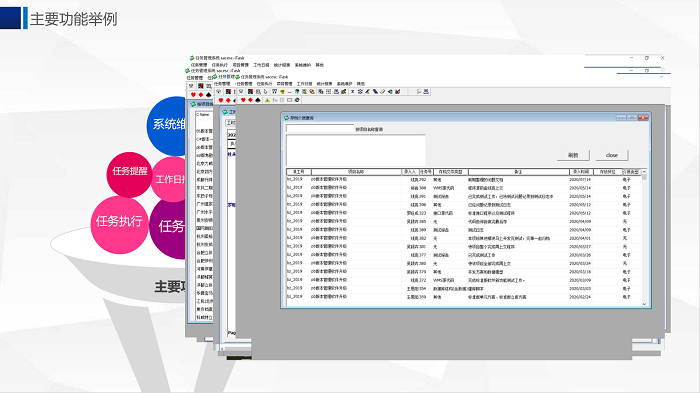Screen dimensions: 700x393
Task: Click the red heart toolbar icon
Action: coord(243,100)
